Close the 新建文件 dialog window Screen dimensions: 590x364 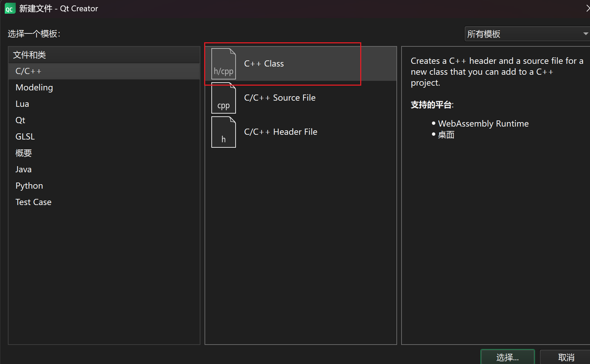tap(588, 9)
